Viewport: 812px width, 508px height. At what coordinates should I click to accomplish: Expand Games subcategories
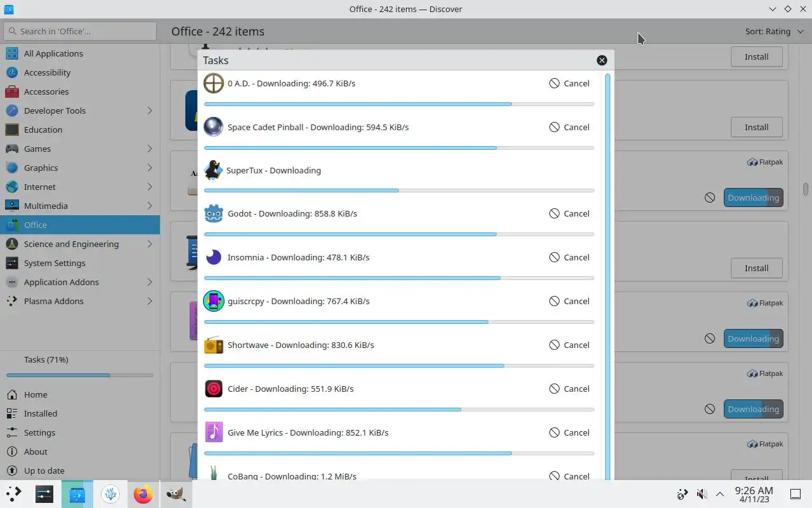click(x=150, y=149)
